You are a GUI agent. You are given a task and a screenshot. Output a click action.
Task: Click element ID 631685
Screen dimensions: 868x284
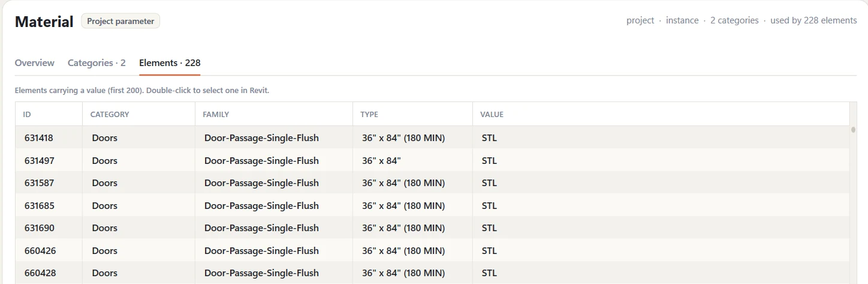40,205
